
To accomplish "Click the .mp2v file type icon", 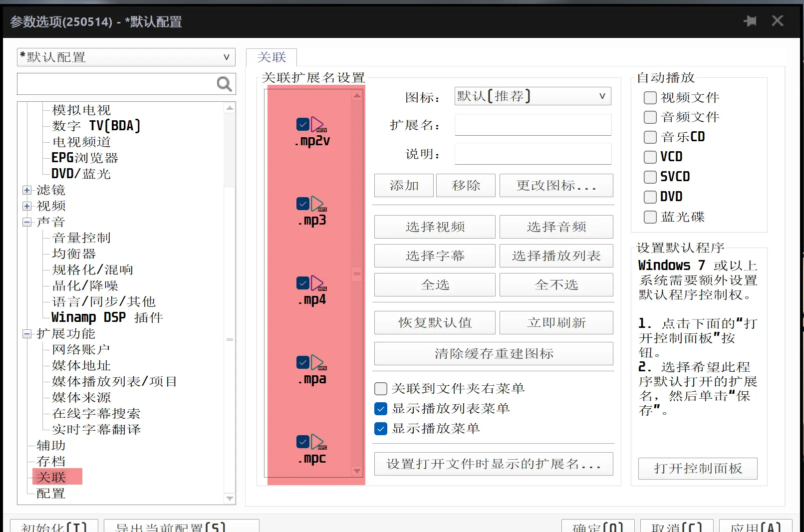I will coord(319,124).
